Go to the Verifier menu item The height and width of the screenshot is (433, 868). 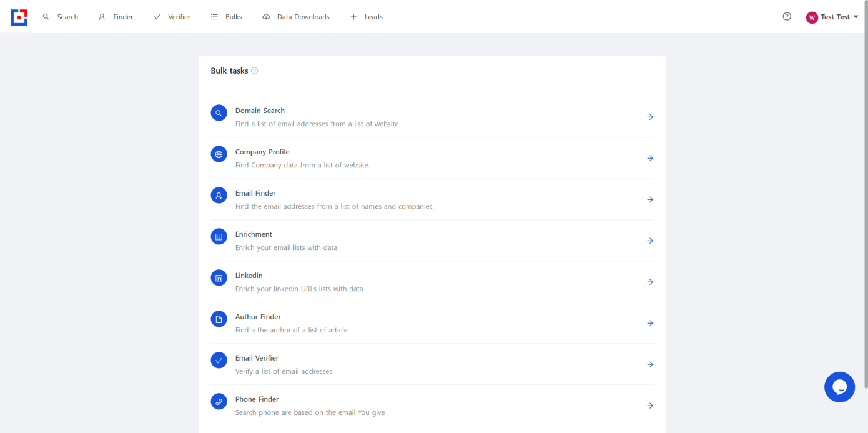(172, 17)
